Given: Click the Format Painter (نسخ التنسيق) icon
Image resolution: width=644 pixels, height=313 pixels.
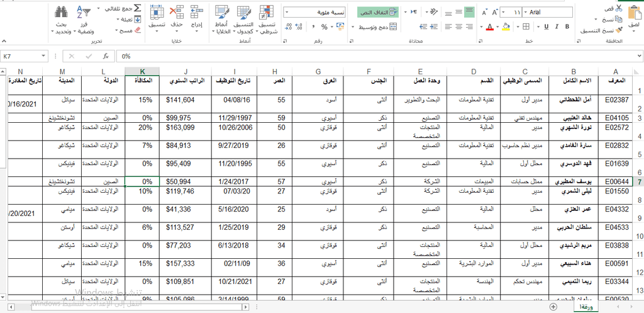Looking at the screenshot, I should pyautogui.click(x=619, y=30).
